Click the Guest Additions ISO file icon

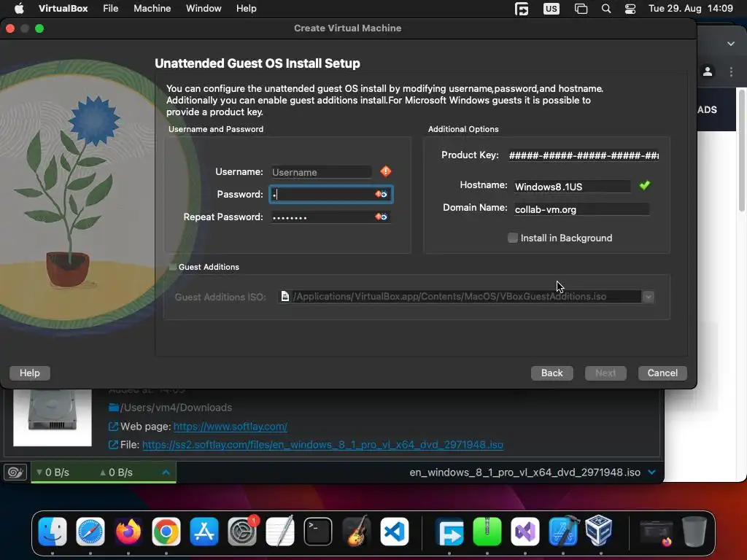click(285, 296)
